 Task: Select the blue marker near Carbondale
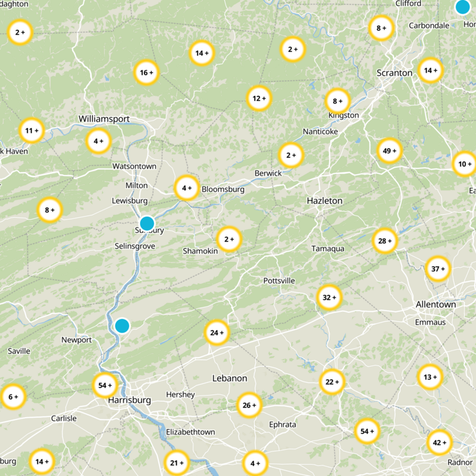(462, 7)
